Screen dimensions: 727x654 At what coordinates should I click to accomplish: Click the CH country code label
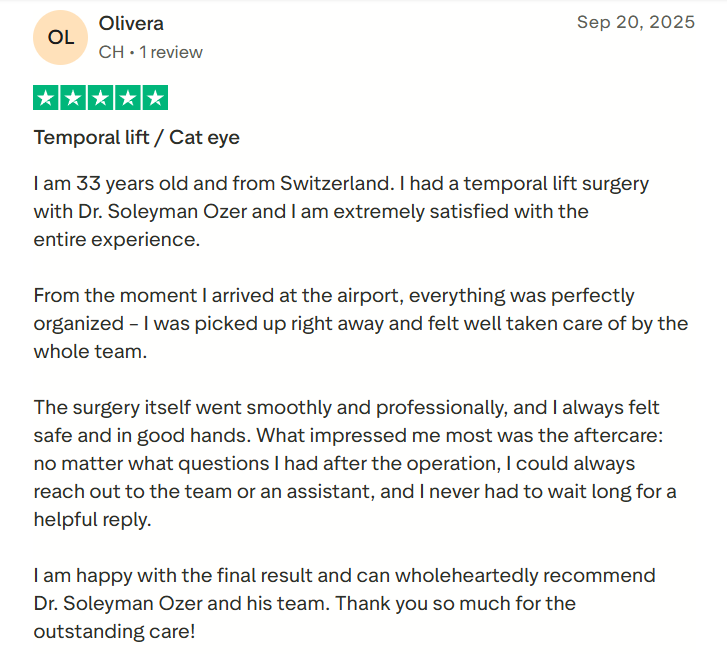(111, 52)
